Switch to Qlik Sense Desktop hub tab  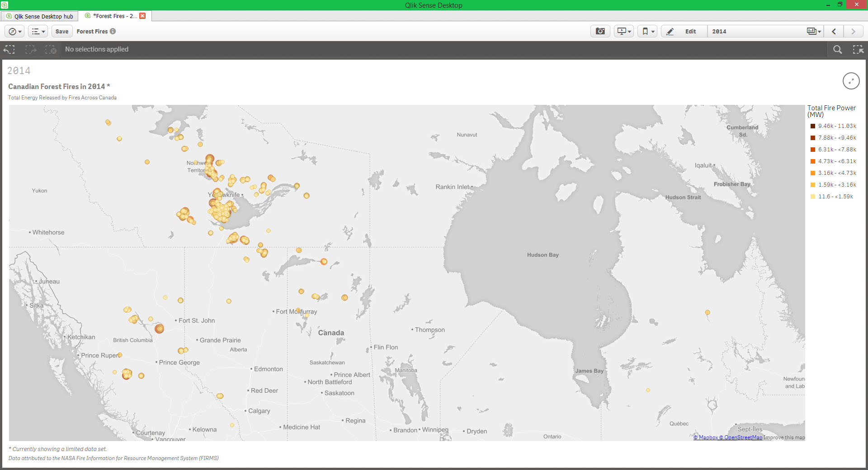click(40, 16)
